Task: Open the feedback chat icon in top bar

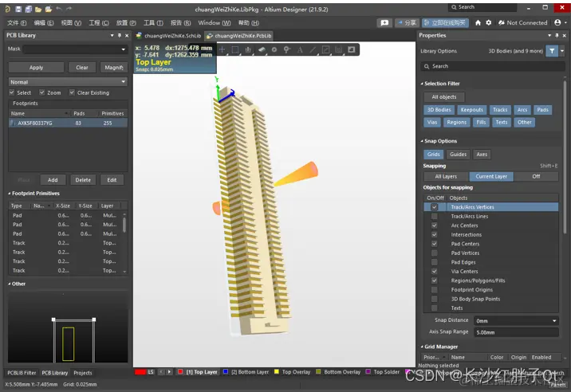Action: (x=384, y=22)
